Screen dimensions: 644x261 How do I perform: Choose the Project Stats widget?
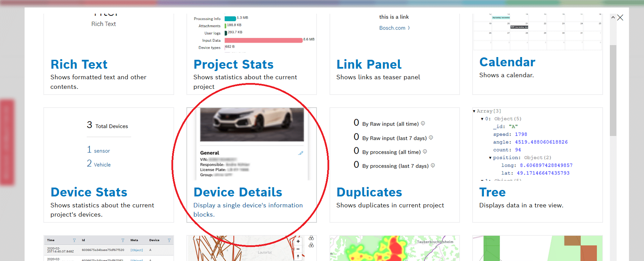[233, 65]
